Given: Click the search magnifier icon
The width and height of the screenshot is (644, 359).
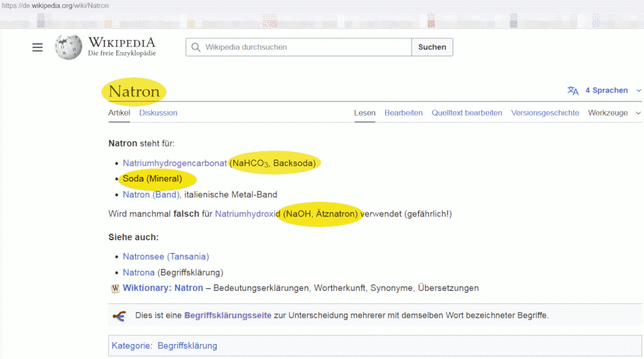Looking at the screenshot, I should click(x=196, y=48).
